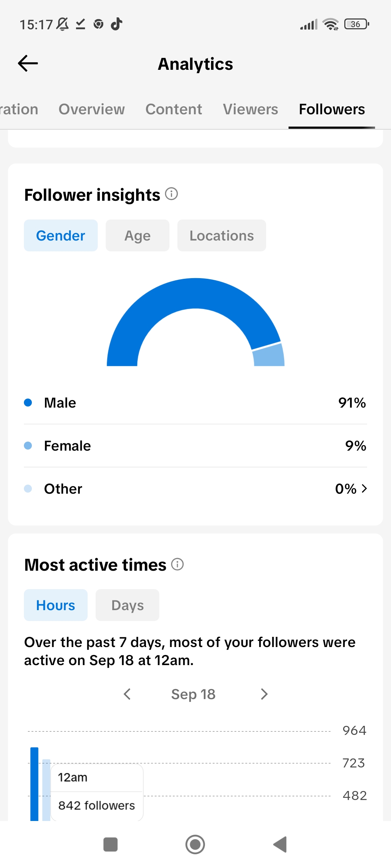This screenshot has height=868, width=391.
Task: Tap the Android back triangle button
Action: tap(280, 844)
